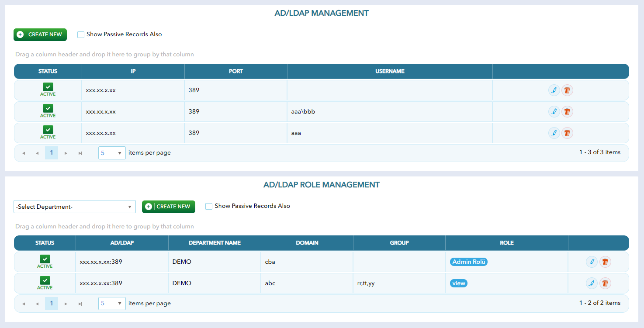
Task: Go to last page in Role Management pager
Action: (80, 304)
